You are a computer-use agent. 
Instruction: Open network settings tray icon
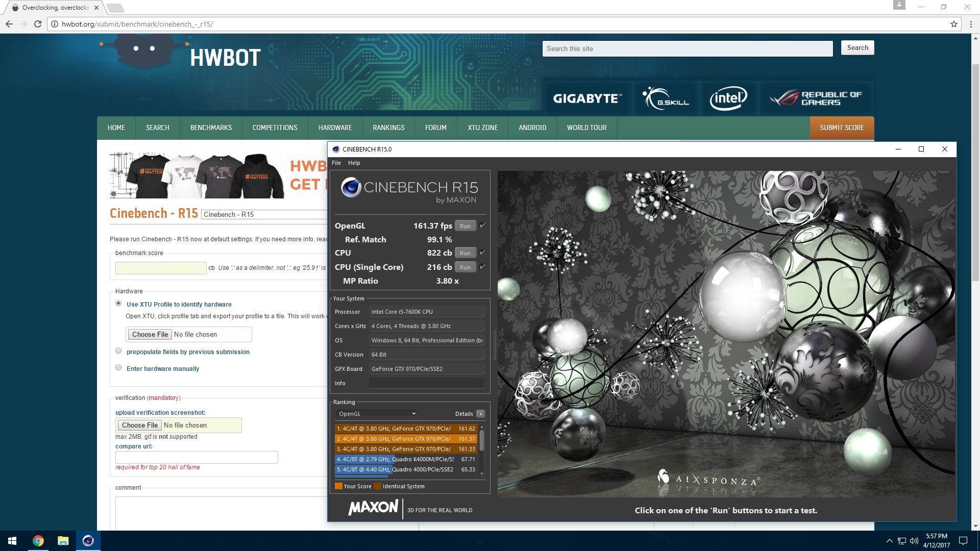pyautogui.click(x=902, y=541)
